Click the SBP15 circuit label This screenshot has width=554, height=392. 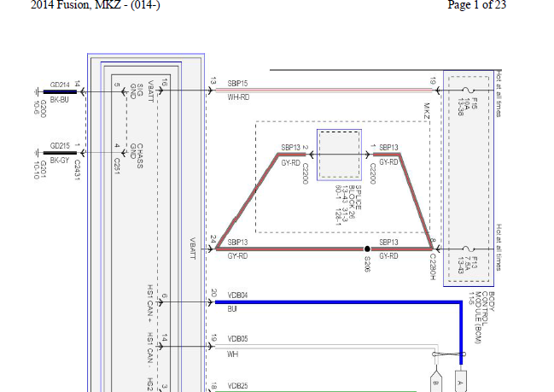coord(237,84)
